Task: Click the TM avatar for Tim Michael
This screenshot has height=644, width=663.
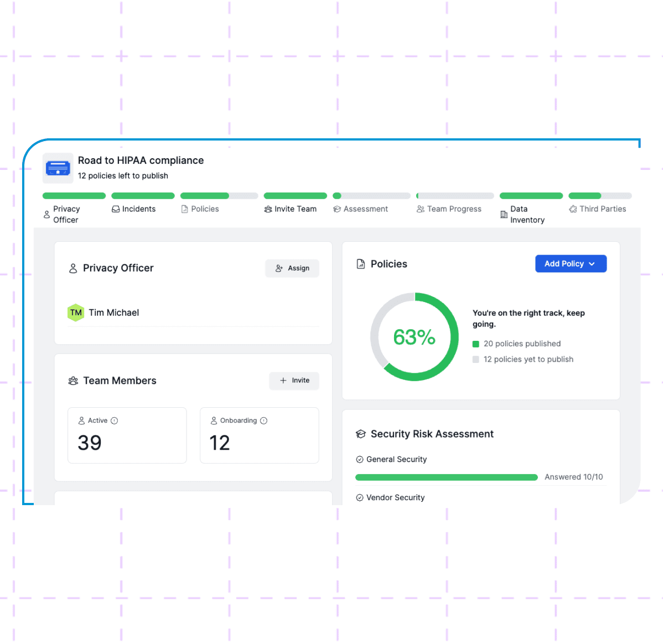Action: [76, 313]
